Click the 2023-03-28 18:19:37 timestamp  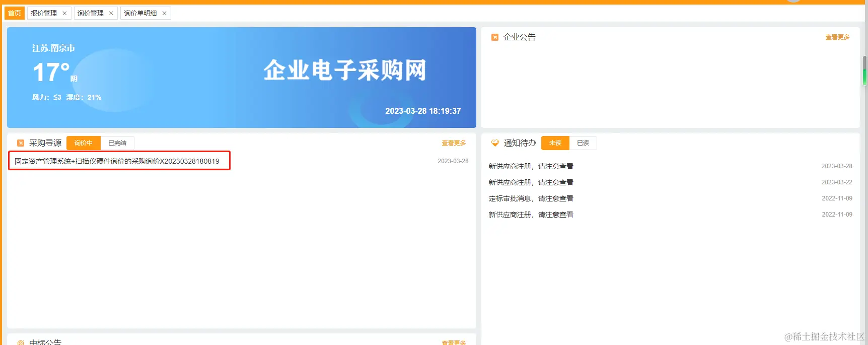pyautogui.click(x=423, y=111)
